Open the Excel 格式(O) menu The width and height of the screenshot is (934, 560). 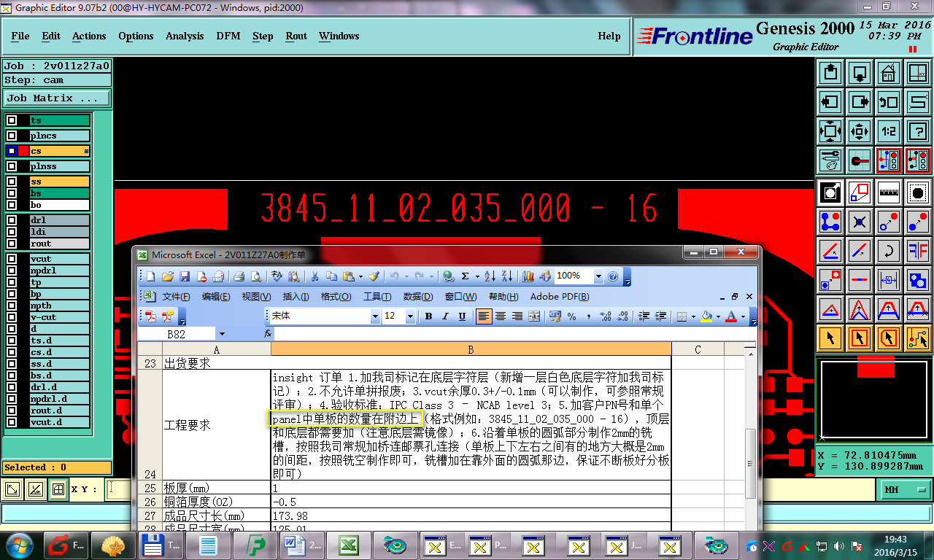tap(336, 297)
